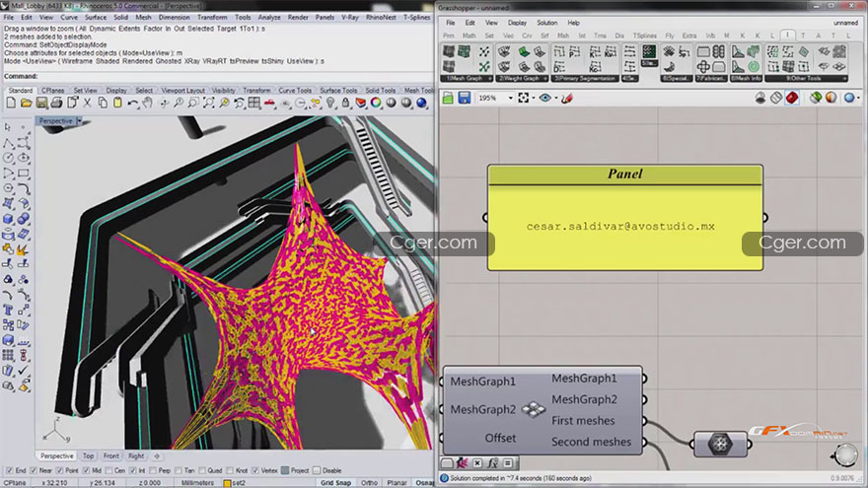Click the First meshes output on component
Image resolution: width=868 pixels, height=488 pixels.
[583, 421]
